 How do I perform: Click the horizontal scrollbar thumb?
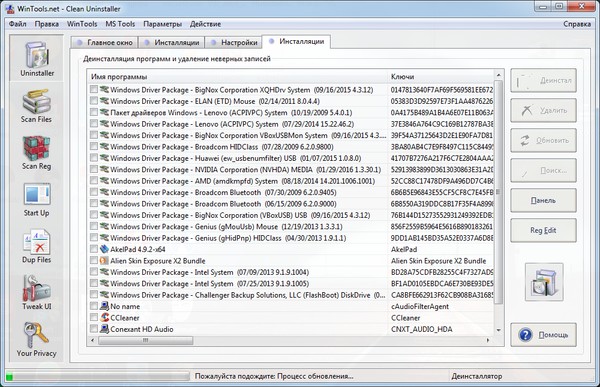[145, 340]
